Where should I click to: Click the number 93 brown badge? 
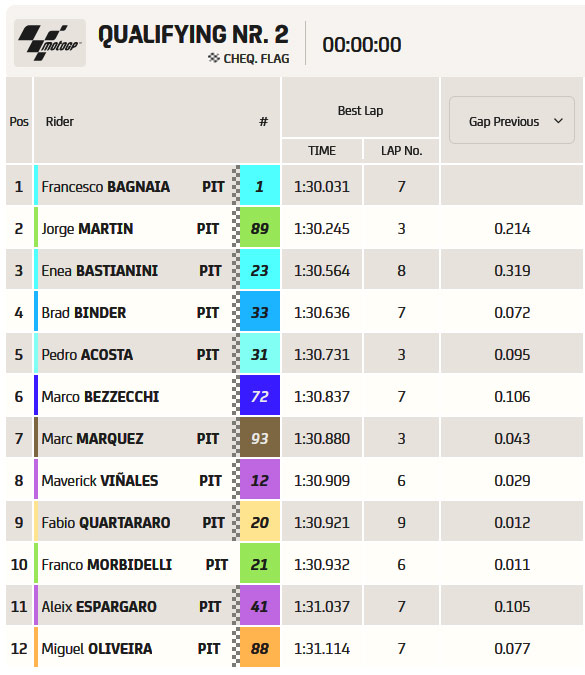coord(260,437)
